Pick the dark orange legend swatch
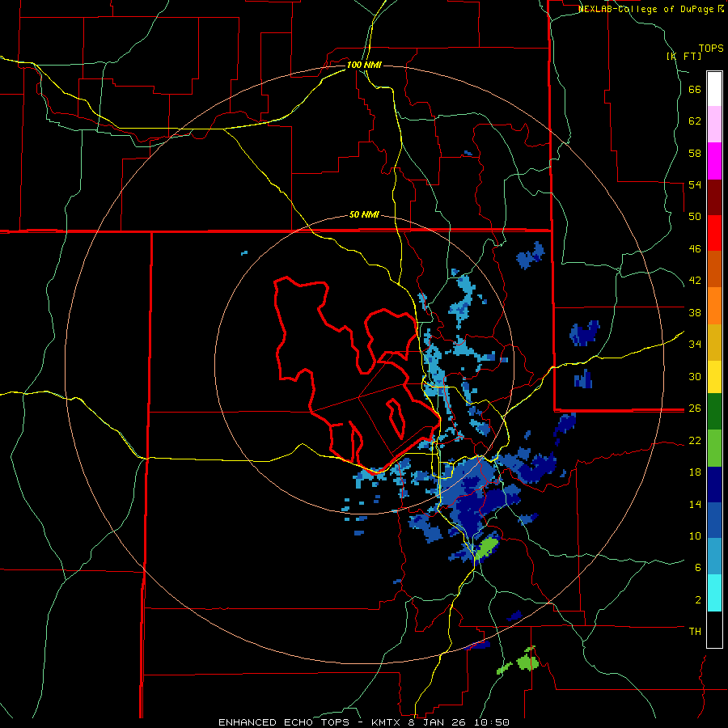 coord(714,269)
